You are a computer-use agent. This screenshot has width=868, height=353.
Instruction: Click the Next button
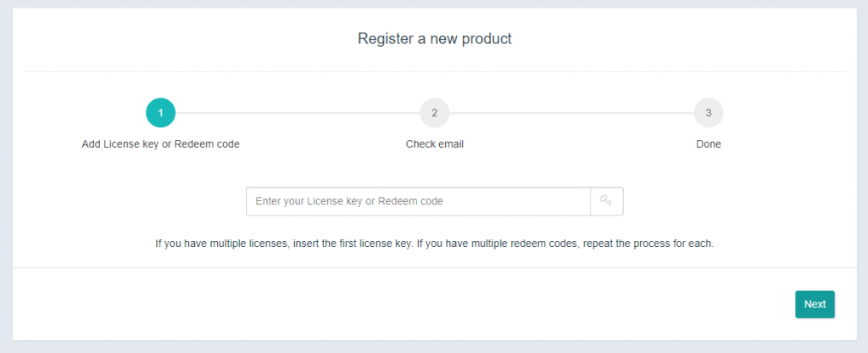click(815, 305)
